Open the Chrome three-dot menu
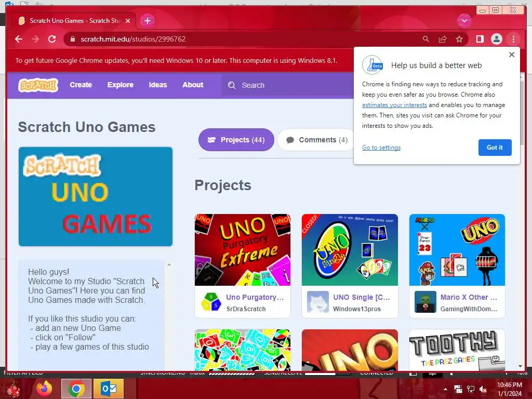The image size is (532, 399). tap(513, 39)
